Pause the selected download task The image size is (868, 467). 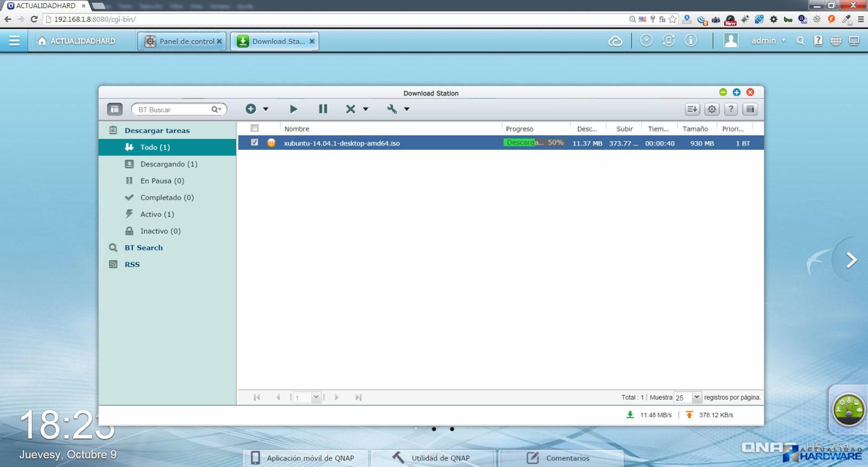[323, 109]
